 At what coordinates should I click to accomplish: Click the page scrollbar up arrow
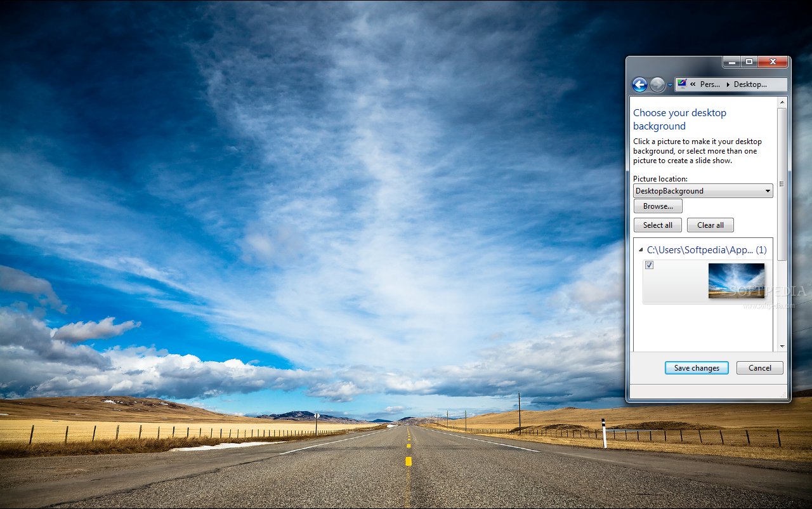[x=782, y=102]
